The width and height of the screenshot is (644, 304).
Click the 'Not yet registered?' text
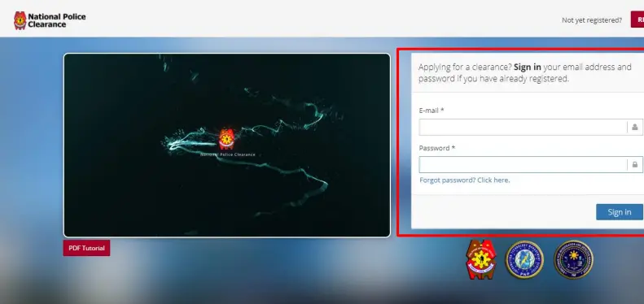[x=592, y=20]
